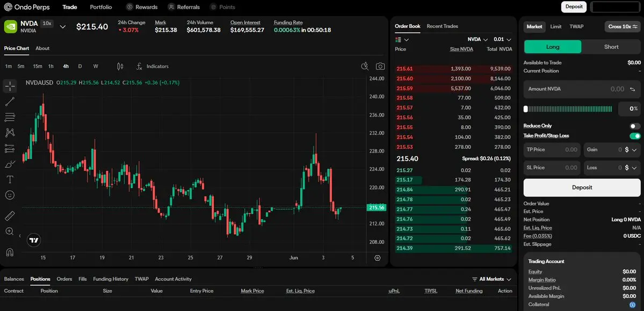Toggle the Reduce Only switch
Screen dimensions: 644x311
[635, 126]
